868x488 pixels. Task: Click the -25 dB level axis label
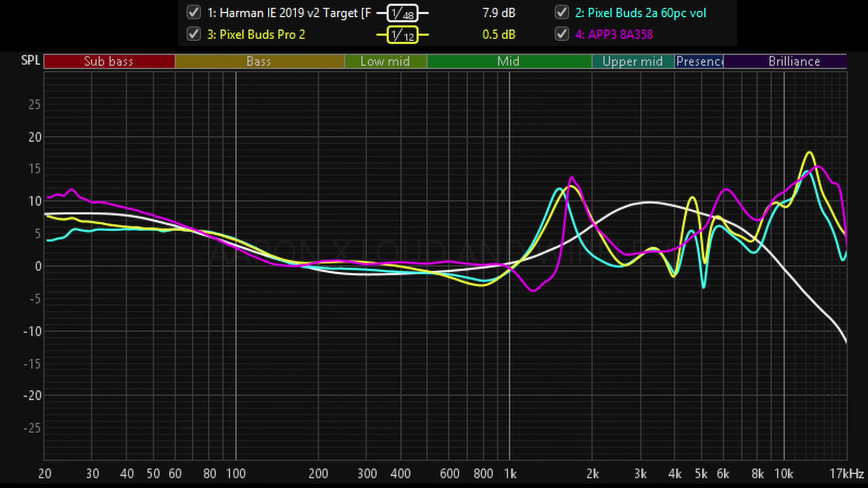[x=32, y=428]
